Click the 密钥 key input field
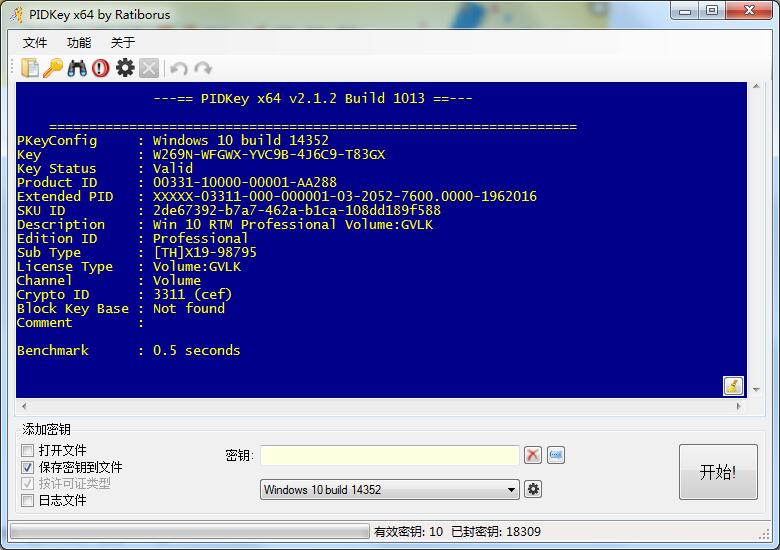 [x=390, y=455]
